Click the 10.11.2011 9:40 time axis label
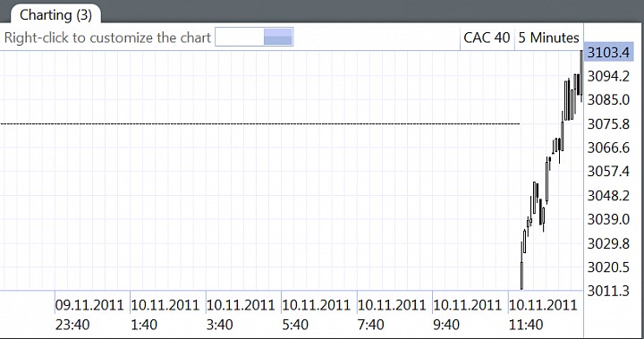The height and width of the screenshot is (339, 644). [467, 315]
